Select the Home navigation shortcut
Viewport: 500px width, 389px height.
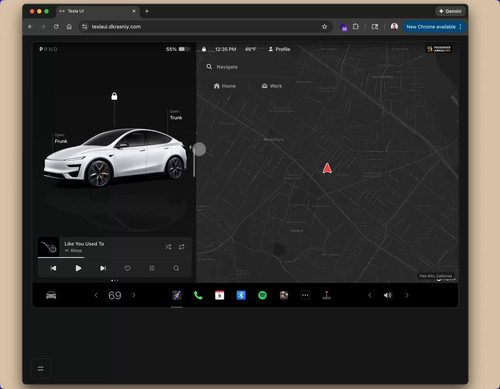coord(225,86)
